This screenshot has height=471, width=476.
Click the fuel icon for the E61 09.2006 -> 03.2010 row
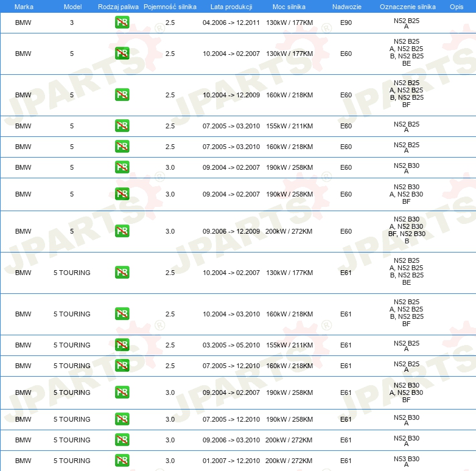122,440
